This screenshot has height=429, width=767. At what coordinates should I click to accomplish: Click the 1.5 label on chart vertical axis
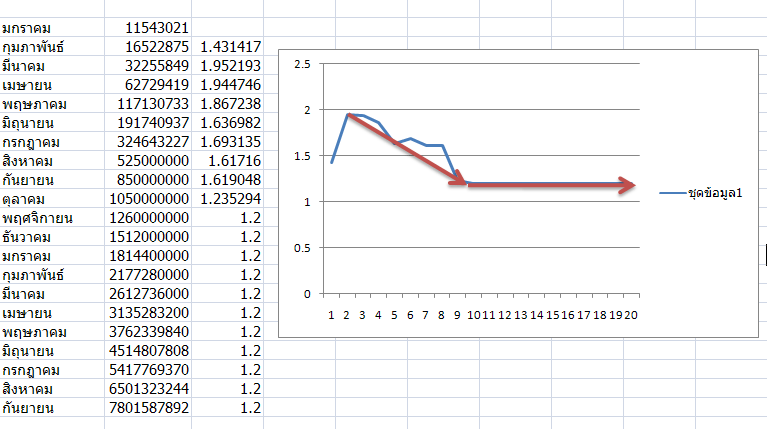[x=302, y=156]
